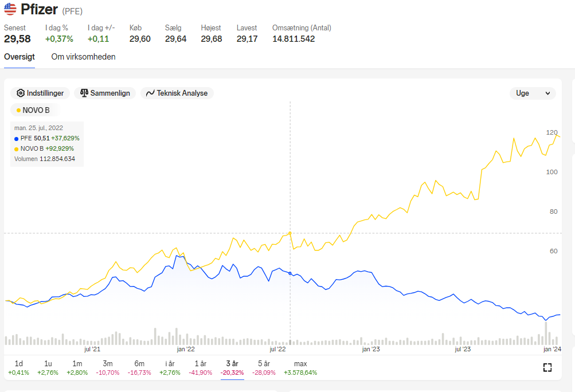The image size is (575, 392).
Task: Click latest price 29,58
Action: point(17,39)
